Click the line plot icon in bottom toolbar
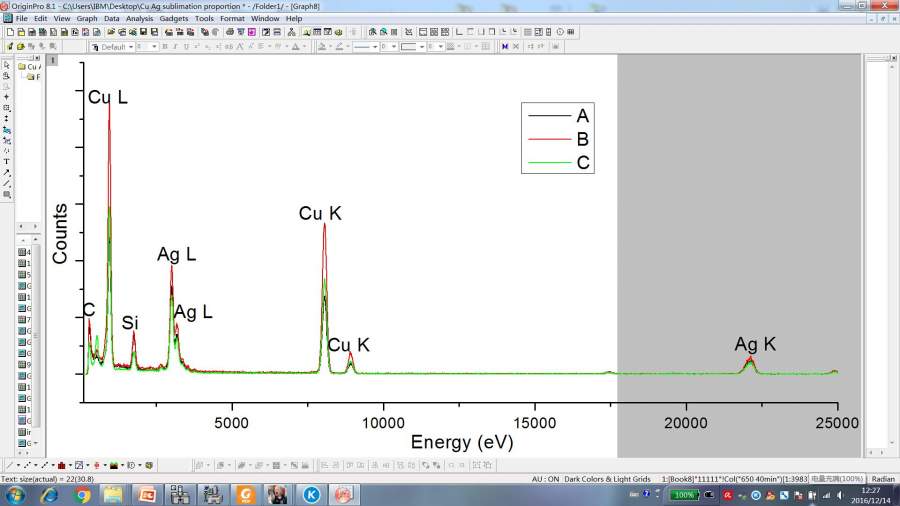900x506 pixels. [9, 465]
